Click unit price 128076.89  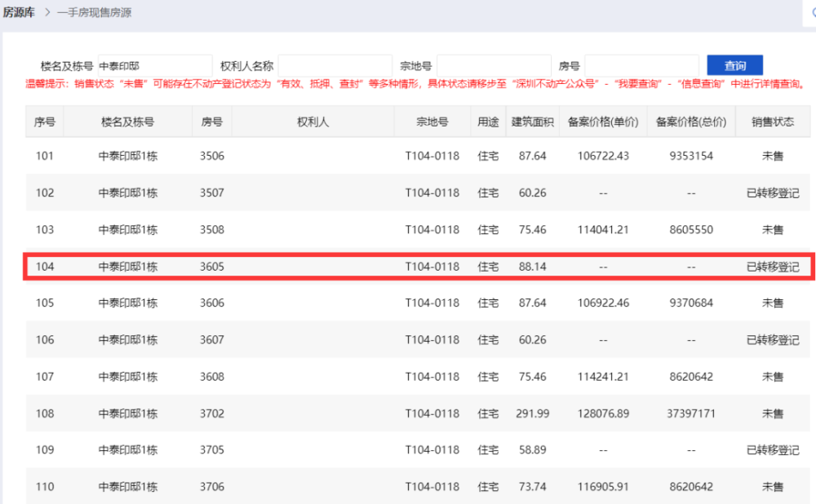pyautogui.click(x=603, y=413)
